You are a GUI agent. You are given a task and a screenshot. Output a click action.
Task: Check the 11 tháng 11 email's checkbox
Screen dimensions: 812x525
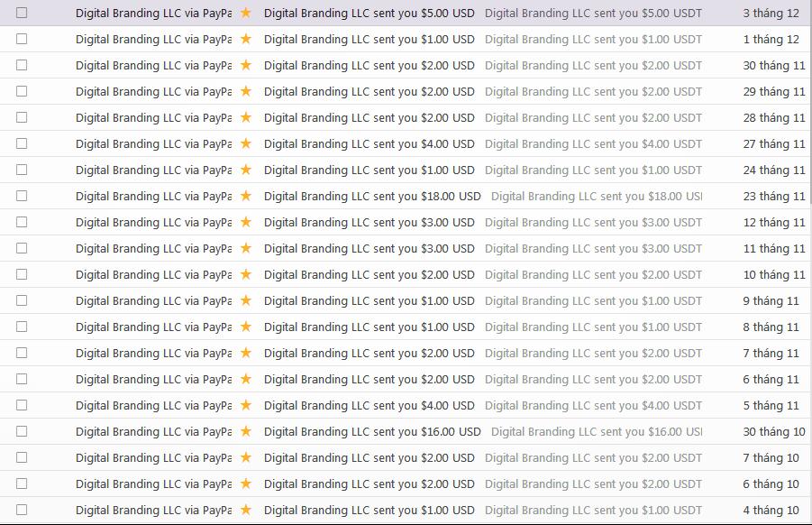[x=22, y=248]
